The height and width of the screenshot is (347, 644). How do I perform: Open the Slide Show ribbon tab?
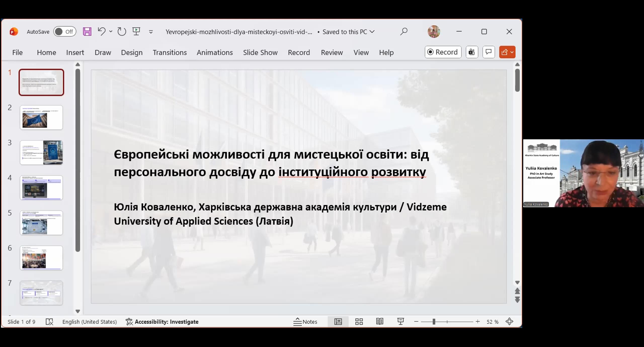(x=260, y=52)
